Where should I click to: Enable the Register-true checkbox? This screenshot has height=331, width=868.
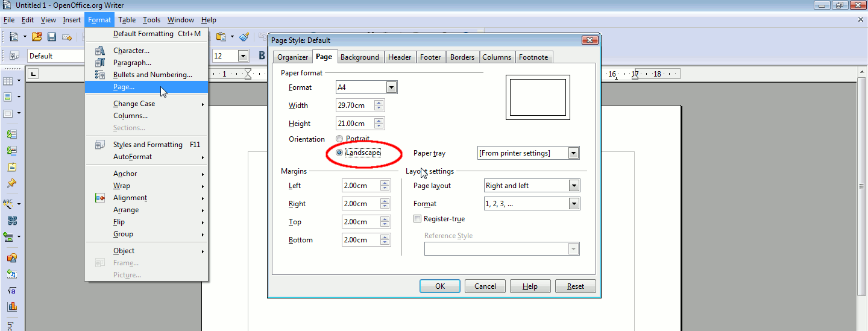point(418,219)
